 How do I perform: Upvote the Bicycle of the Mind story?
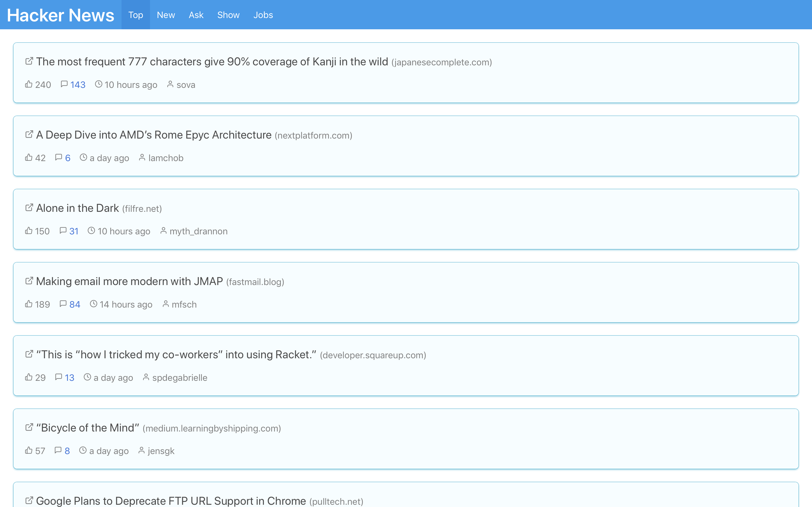pos(29,451)
